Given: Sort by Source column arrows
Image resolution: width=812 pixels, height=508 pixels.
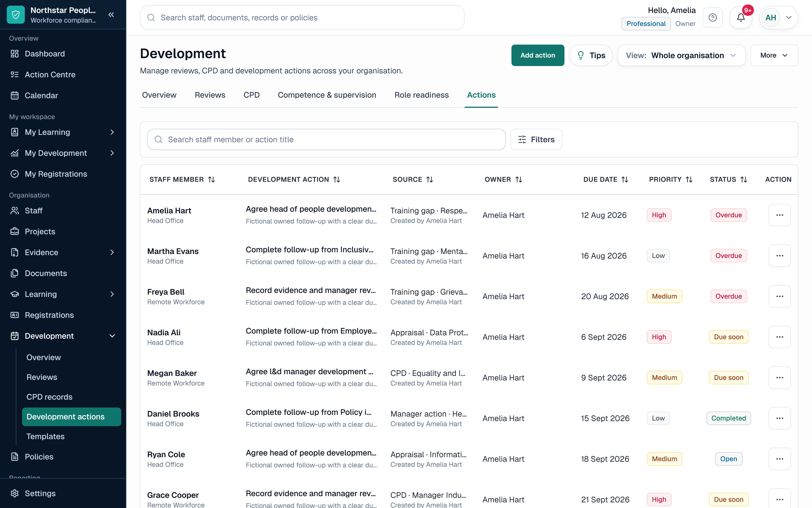Looking at the screenshot, I should (x=430, y=179).
